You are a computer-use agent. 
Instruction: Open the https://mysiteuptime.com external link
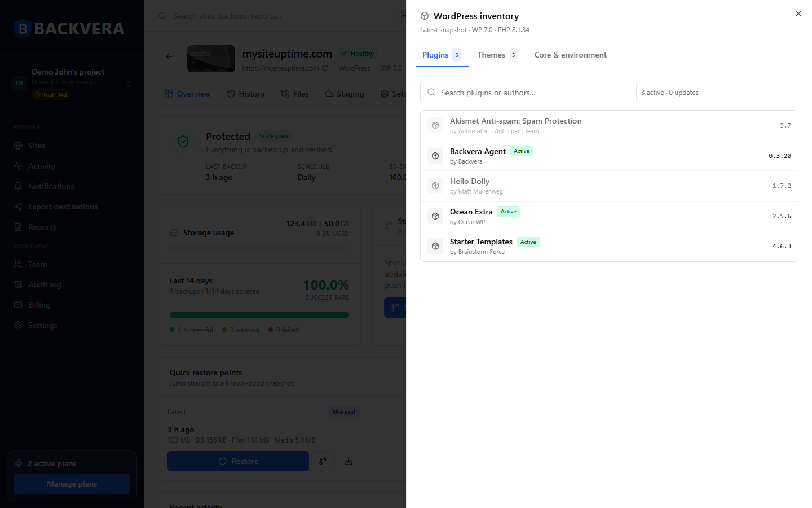pyautogui.click(x=285, y=68)
